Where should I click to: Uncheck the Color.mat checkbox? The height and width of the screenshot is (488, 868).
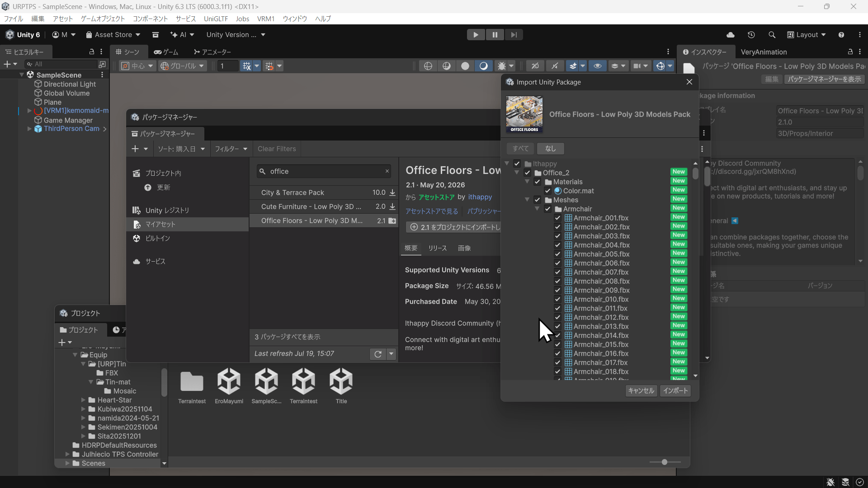tap(547, 191)
